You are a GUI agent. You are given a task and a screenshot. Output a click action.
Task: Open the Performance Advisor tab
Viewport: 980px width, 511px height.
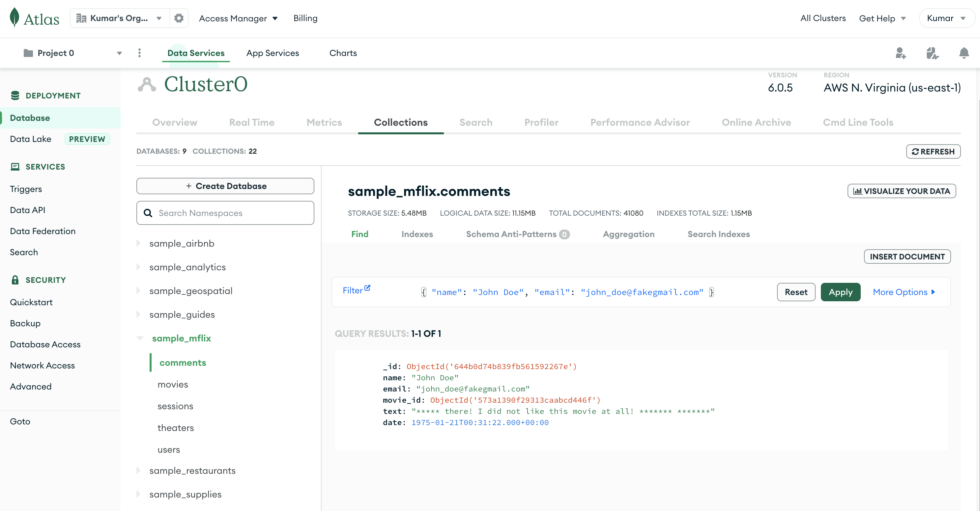(640, 122)
